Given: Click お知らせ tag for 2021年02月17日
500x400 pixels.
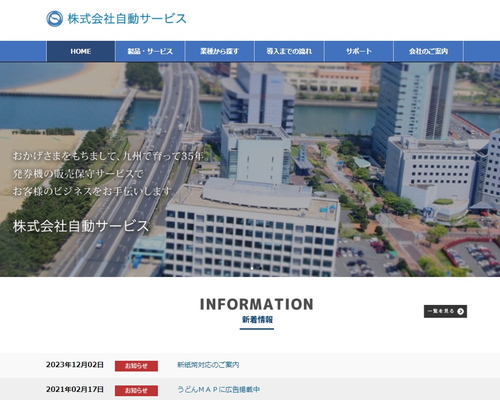Looking at the screenshot, I should (x=136, y=390).
